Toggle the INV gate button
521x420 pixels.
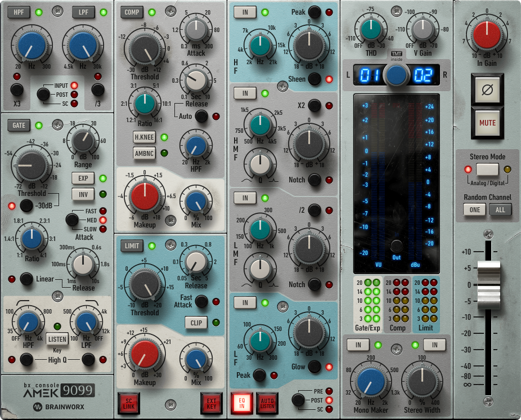point(83,194)
